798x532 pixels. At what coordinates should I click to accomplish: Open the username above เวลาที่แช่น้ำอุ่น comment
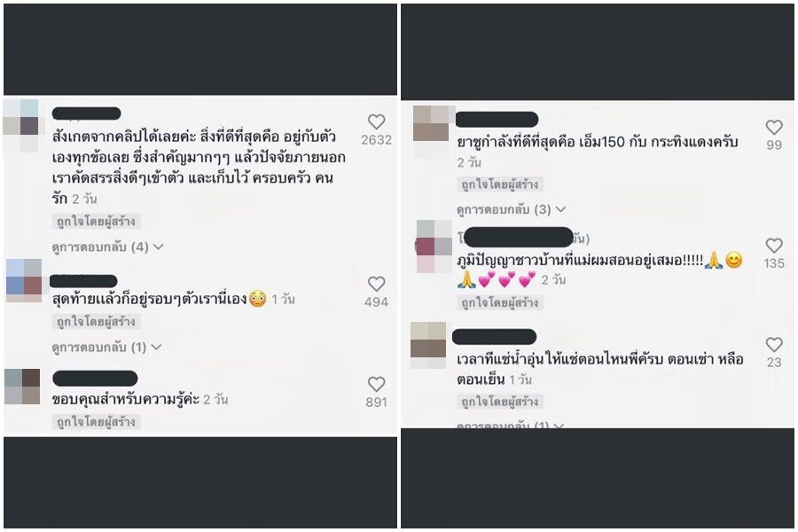pos(494,337)
